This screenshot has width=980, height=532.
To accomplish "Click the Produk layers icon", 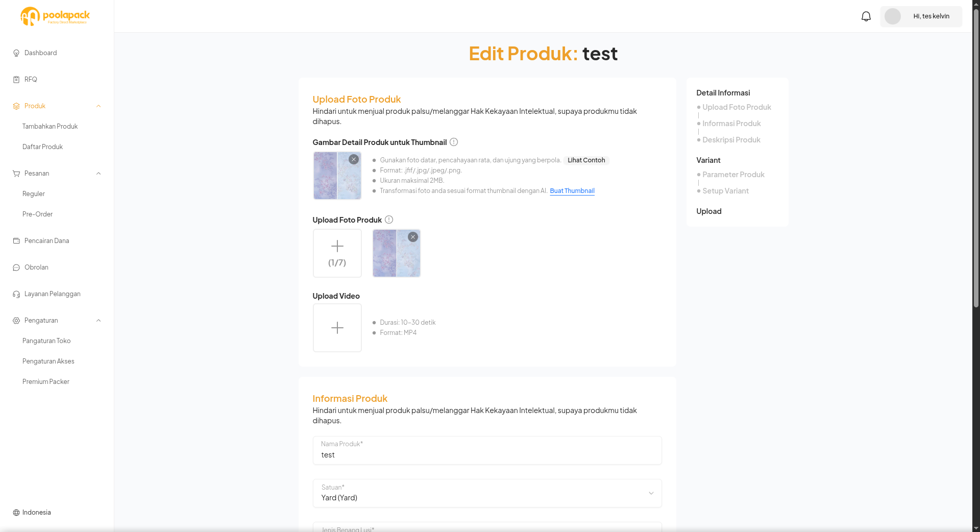I will pos(16,106).
